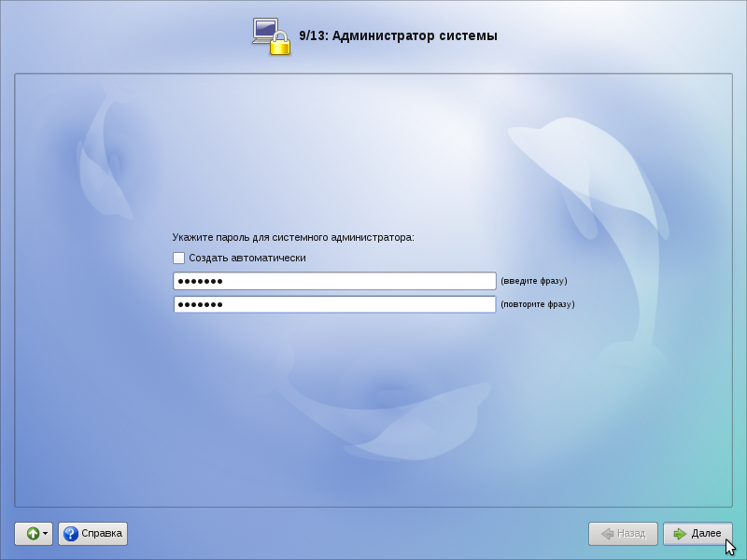The width and height of the screenshot is (747, 560).
Task: Focus the repeat password field (повторите фразу)
Action: tap(334, 304)
